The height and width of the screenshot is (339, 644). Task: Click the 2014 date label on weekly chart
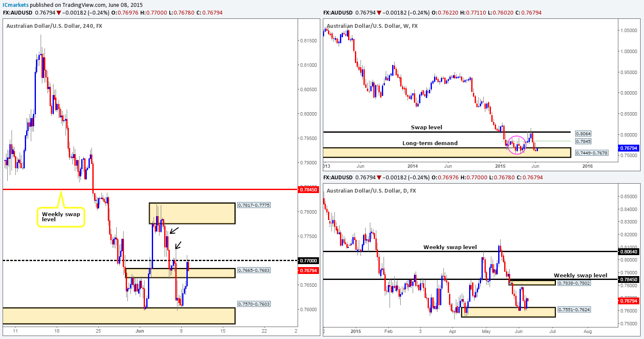(413, 166)
